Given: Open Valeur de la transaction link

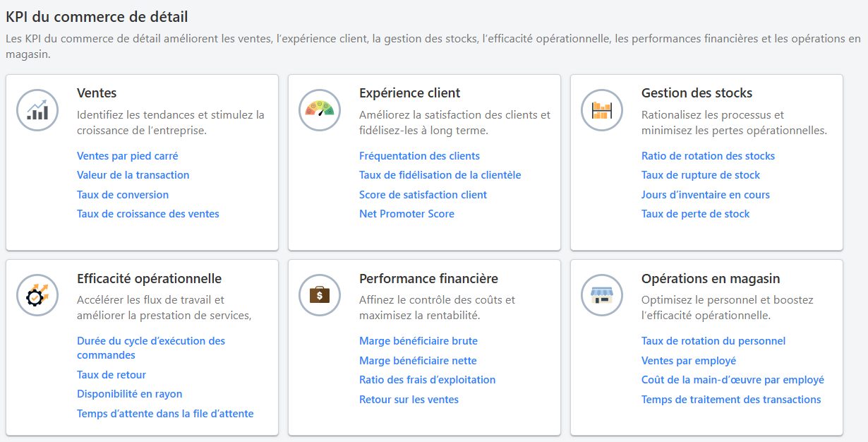Looking at the screenshot, I should [133, 175].
